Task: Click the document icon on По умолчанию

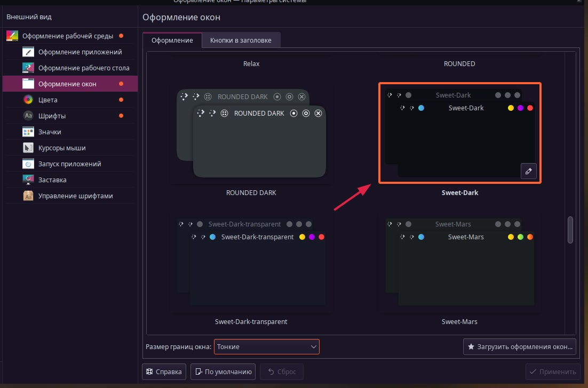Action: [x=198, y=371]
